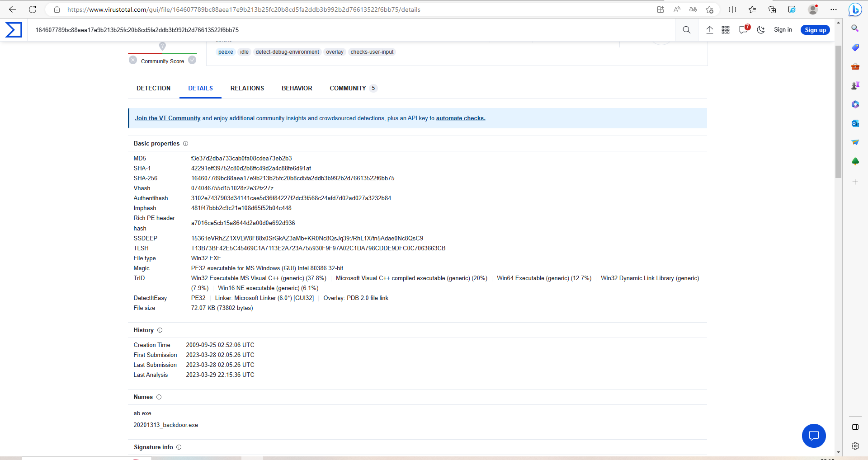Click the Sign up button
Screen dimensions: 868x460
click(815, 30)
